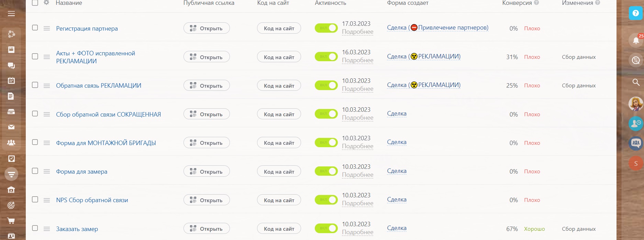Screen dimensions: 644x240
Task: Click the 31% conversion value
Action: pyautogui.click(x=512, y=57)
